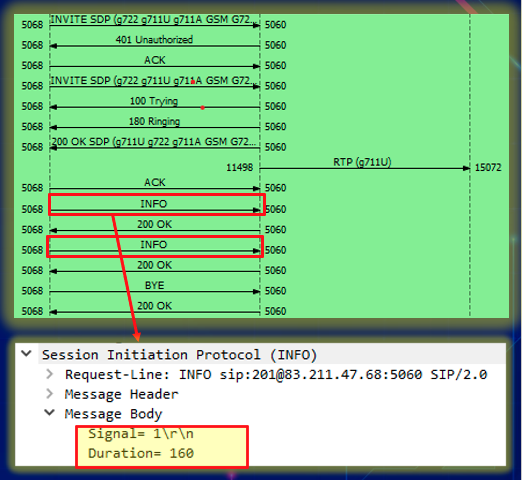Viewport: 522px width, 480px height.
Task: Select the Duration= 160 line
Action: coord(141,453)
